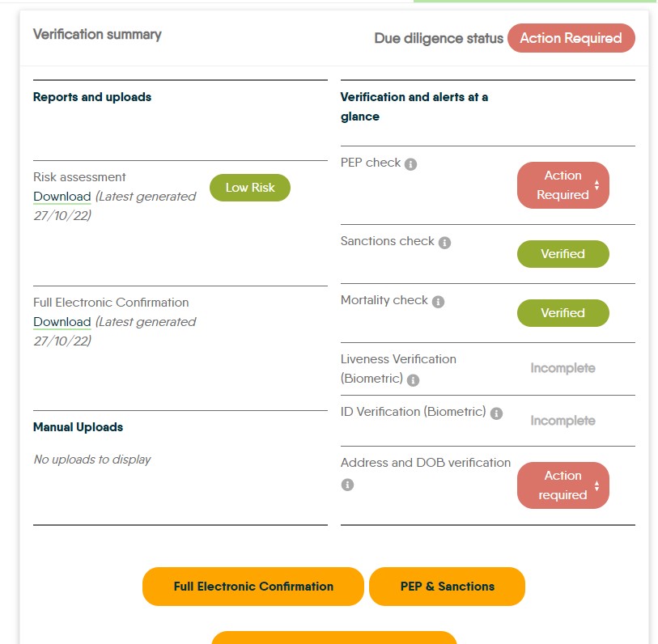Click Mortality check info icon

pyautogui.click(x=438, y=302)
